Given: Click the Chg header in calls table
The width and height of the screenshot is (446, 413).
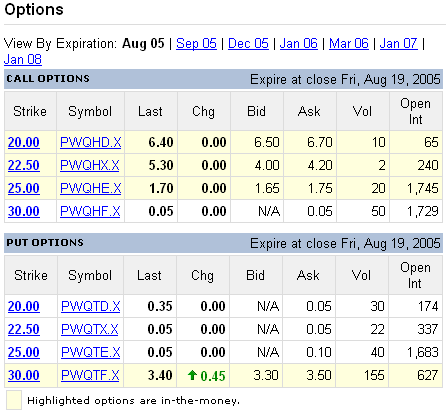Looking at the screenshot, I should (203, 111).
